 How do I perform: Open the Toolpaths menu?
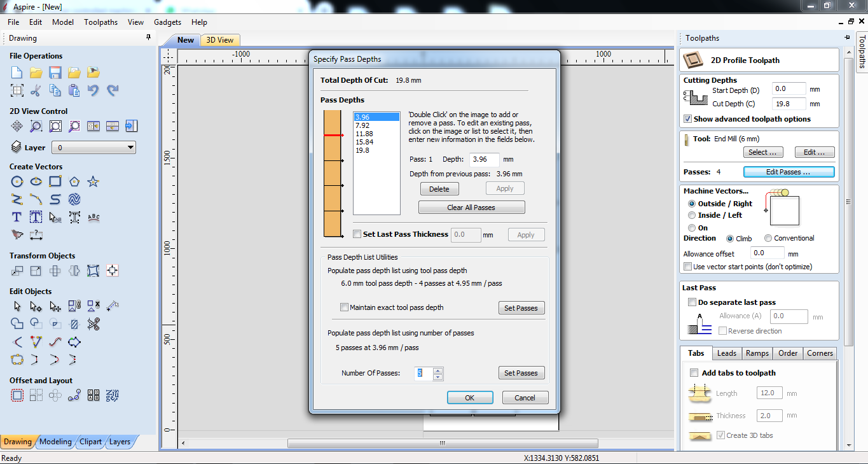[x=100, y=22]
